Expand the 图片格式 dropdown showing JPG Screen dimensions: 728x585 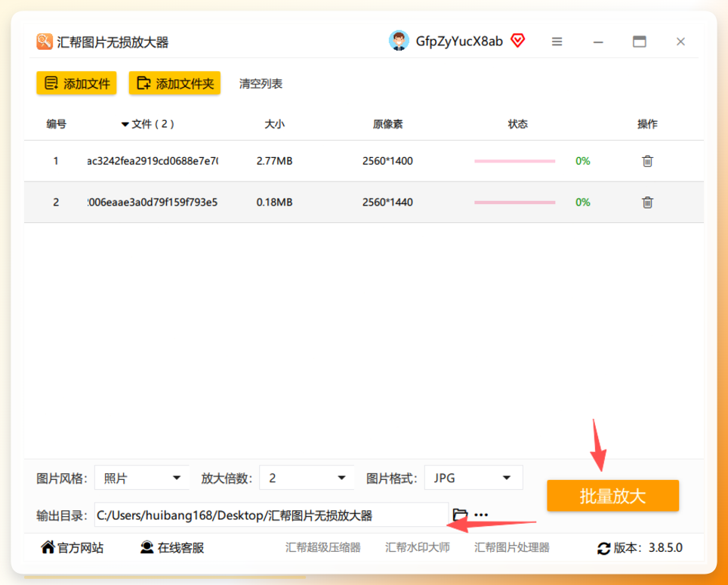pos(474,478)
